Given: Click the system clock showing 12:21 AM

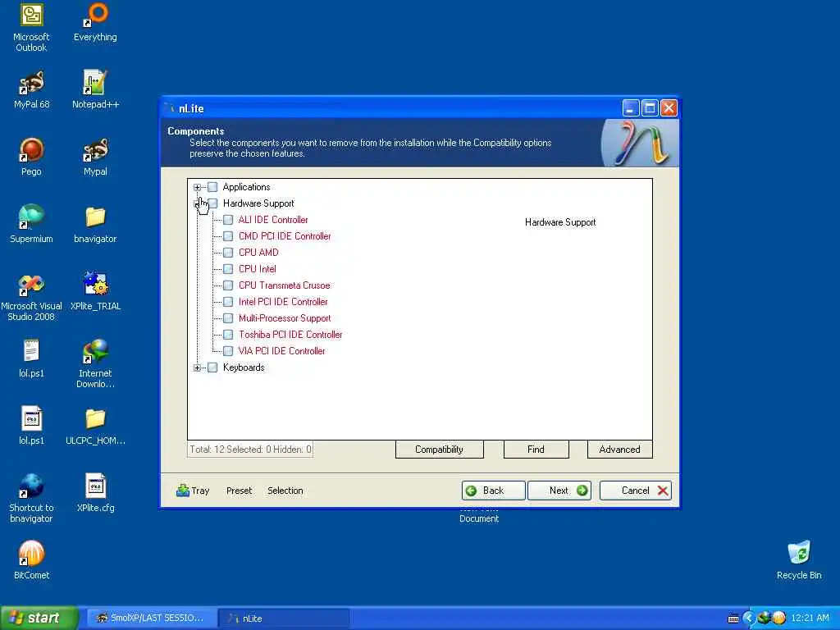Looking at the screenshot, I should point(810,618).
